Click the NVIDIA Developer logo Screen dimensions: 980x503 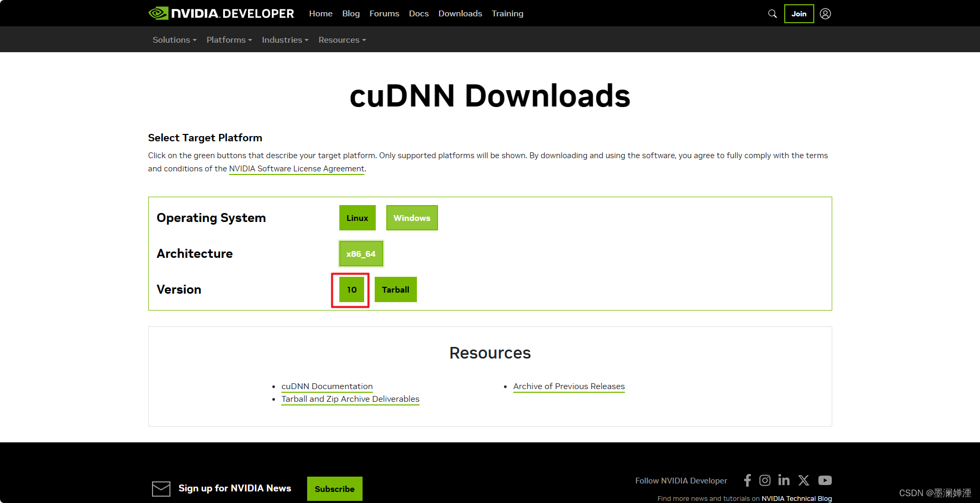click(221, 13)
